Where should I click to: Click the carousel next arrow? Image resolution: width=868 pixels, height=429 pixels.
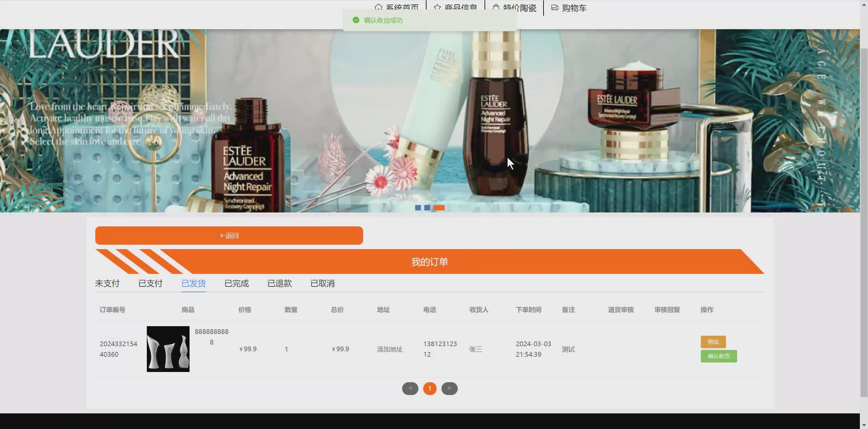coord(844,121)
